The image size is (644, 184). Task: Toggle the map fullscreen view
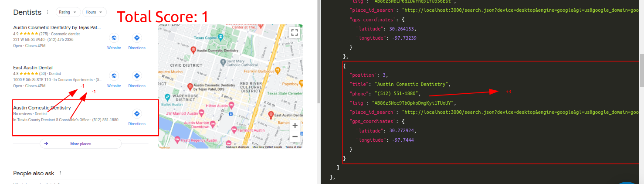tap(294, 32)
